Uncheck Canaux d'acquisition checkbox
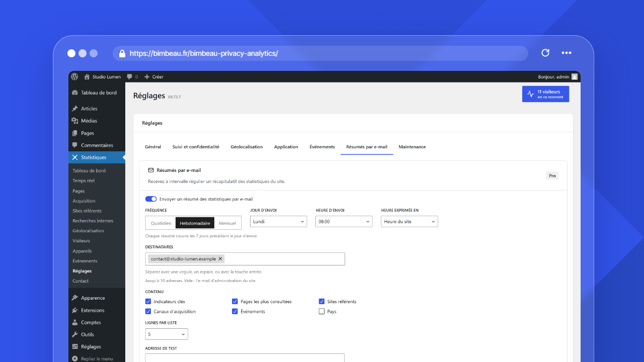Image resolution: width=644 pixels, height=362 pixels. coord(148,312)
